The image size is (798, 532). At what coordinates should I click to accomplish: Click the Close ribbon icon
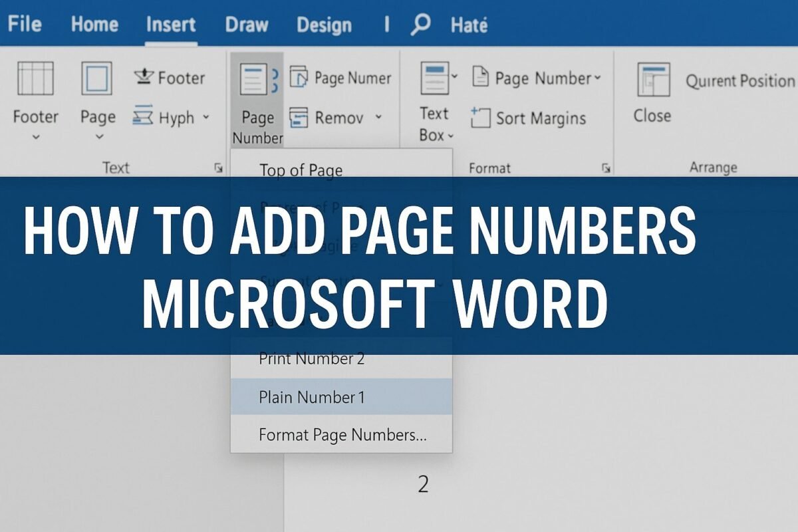[x=652, y=80]
